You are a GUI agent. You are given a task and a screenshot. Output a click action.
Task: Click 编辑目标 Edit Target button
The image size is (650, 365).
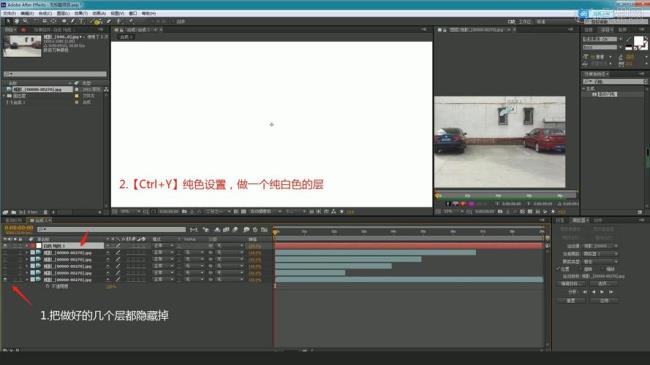coord(571,284)
